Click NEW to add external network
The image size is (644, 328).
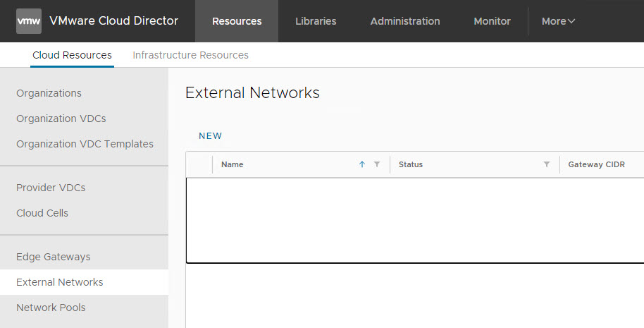coord(210,136)
